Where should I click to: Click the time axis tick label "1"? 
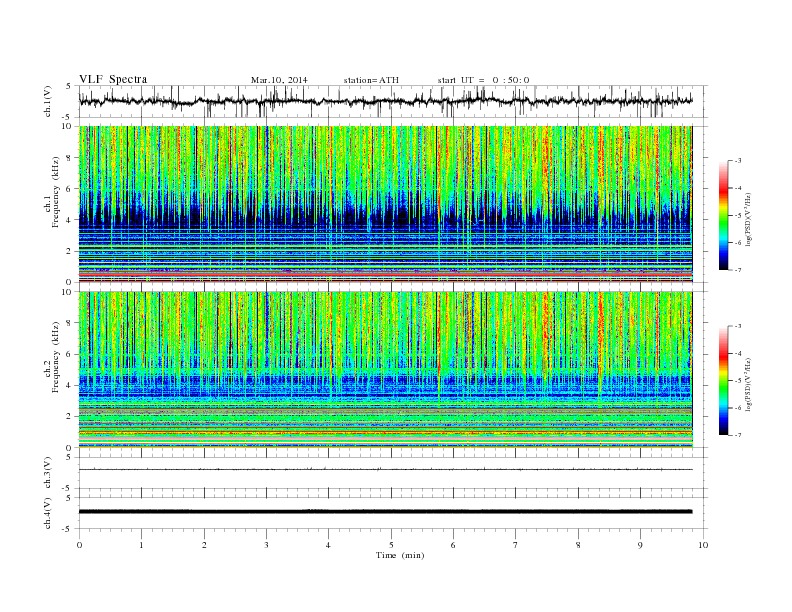(x=141, y=545)
